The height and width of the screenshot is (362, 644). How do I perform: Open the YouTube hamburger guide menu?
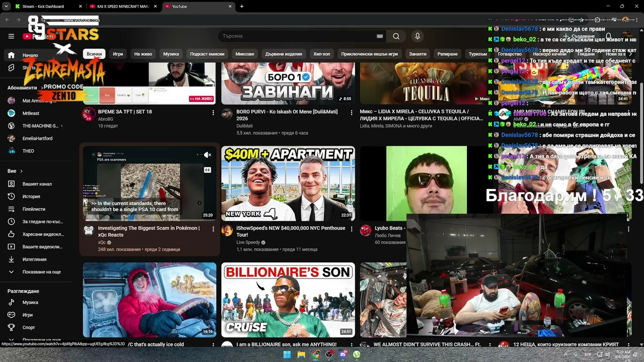11,36
